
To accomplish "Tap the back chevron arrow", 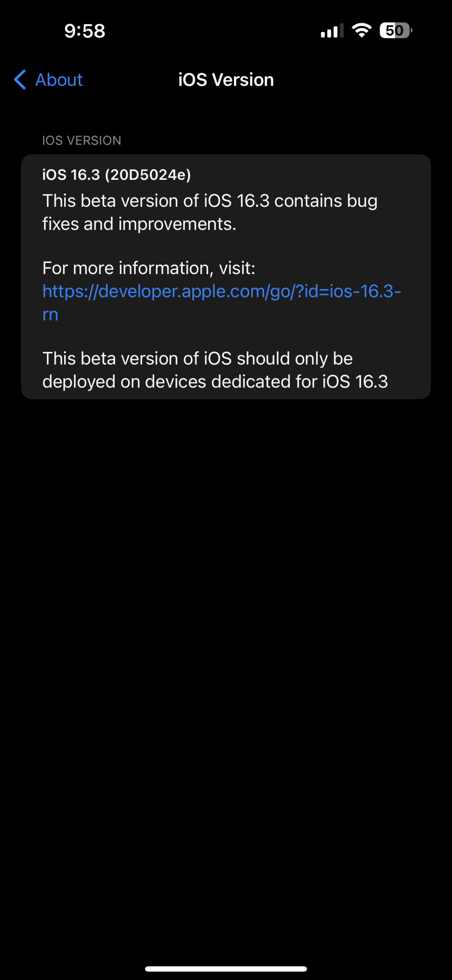I will point(20,79).
